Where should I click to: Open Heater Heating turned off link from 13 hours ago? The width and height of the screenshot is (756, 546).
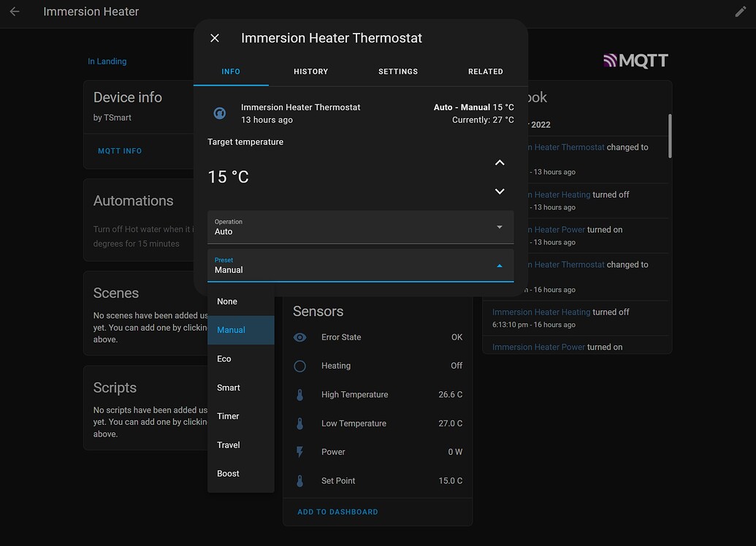(x=559, y=195)
